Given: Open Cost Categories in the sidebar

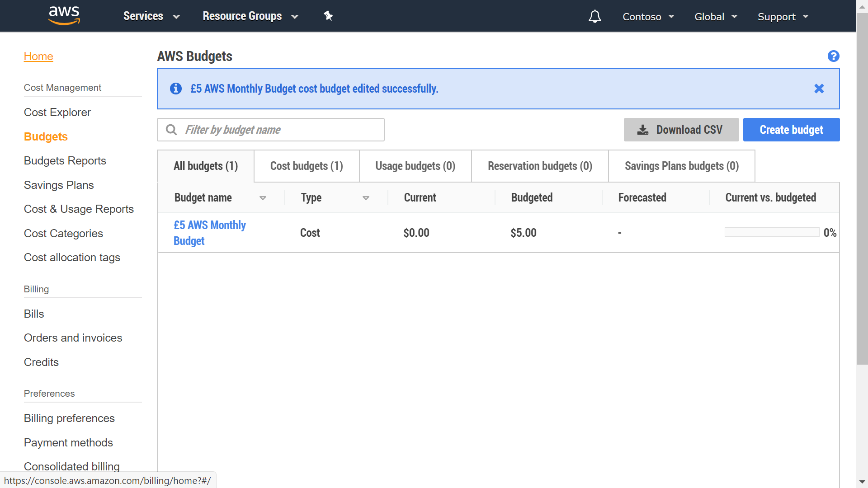Looking at the screenshot, I should [63, 233].
